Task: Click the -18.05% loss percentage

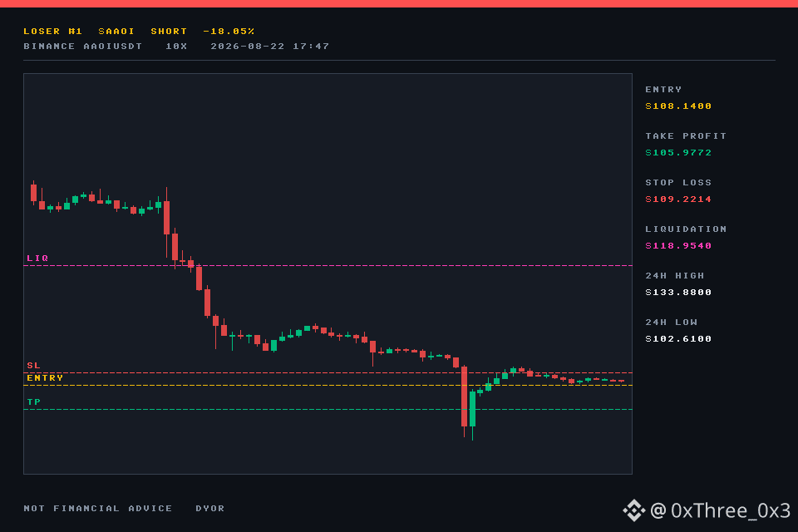Action: click(229, 32)
